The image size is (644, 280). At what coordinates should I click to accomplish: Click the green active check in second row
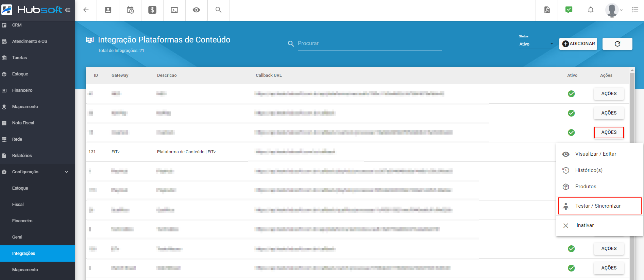571,113
